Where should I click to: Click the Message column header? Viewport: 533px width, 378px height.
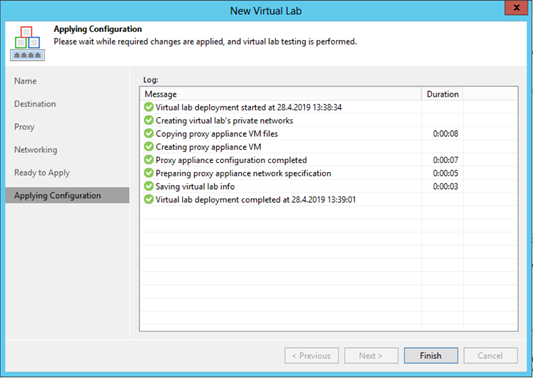tap(281, 94)
